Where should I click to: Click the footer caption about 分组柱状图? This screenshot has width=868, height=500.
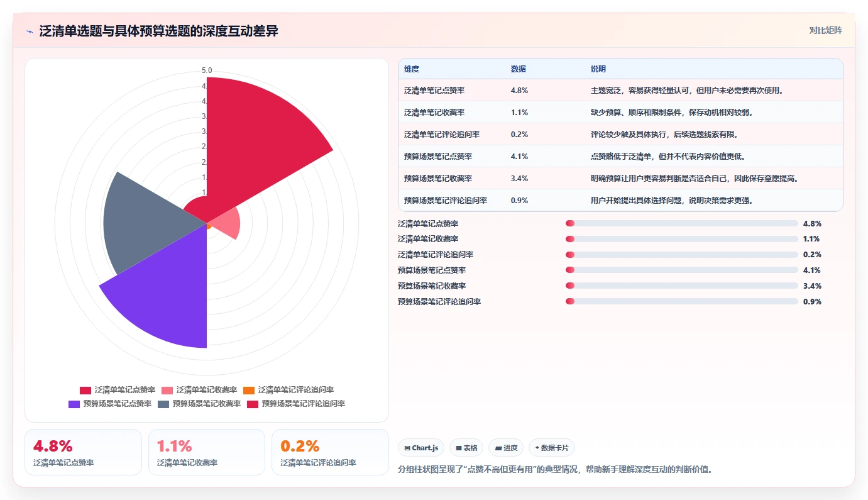coord(555,469)
